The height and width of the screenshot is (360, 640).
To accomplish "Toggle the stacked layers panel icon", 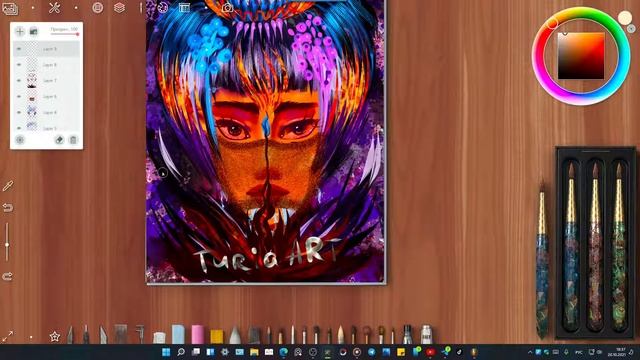I will [x=119, y=7].
